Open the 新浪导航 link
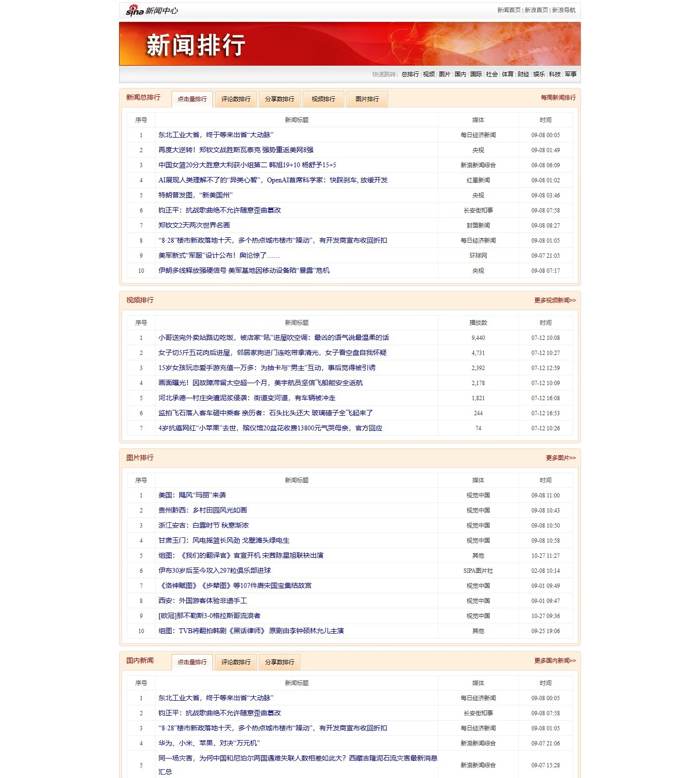 tap(564, 10)
